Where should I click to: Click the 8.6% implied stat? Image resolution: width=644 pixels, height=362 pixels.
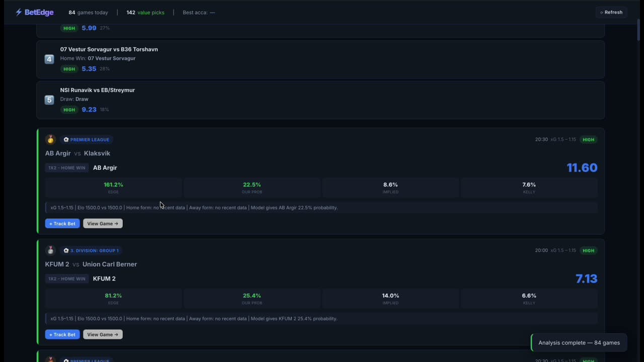tap(390, 187)
